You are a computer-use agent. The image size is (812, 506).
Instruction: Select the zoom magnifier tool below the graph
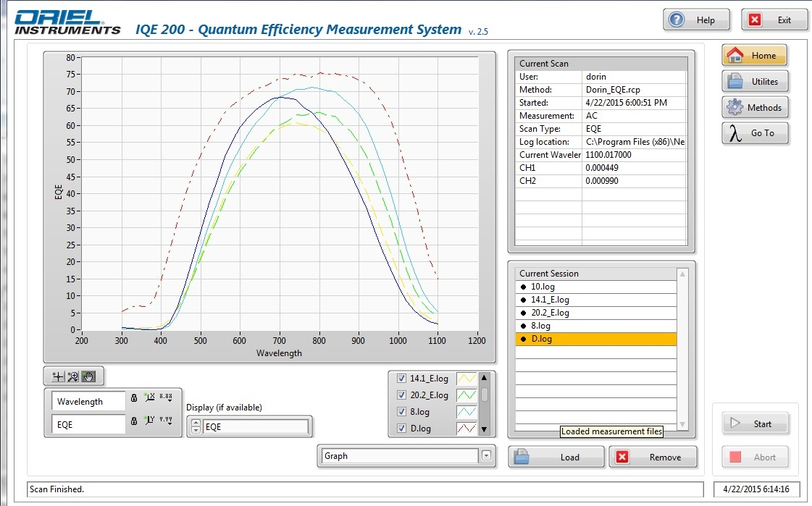coord(73,376)
